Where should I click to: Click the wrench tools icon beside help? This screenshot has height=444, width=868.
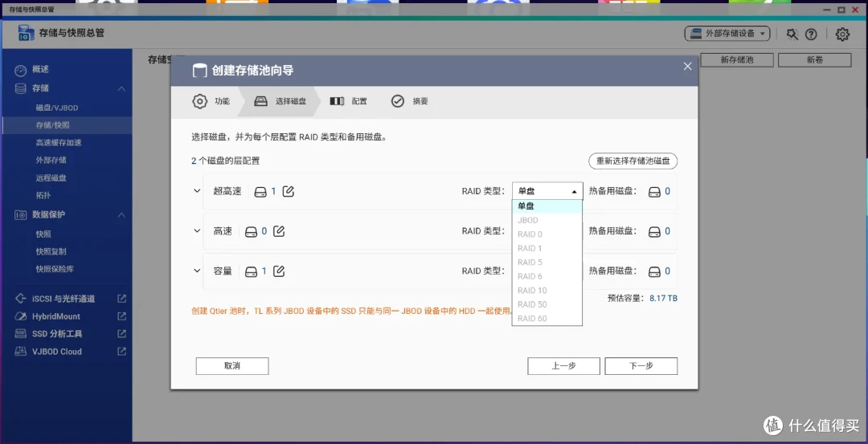(x=792, y=35)
